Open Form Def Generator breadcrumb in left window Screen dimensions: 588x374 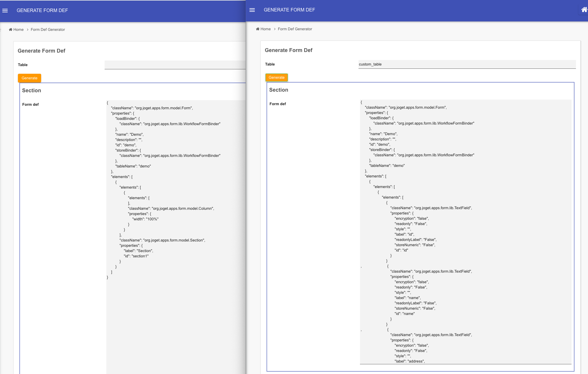click(x=48, y=30)
